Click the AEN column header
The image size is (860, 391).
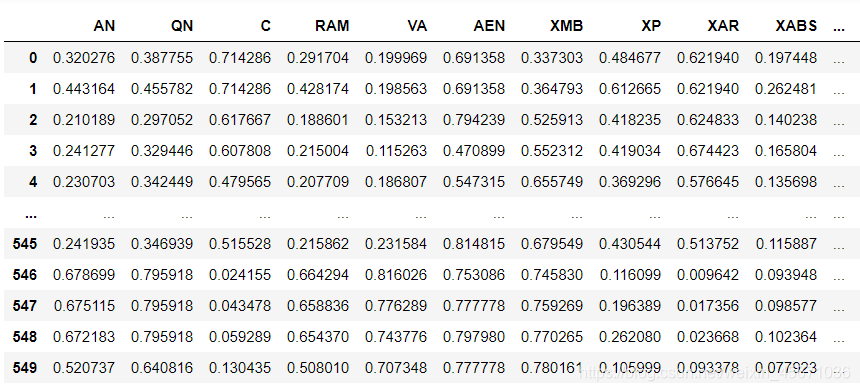pos(489,26)
